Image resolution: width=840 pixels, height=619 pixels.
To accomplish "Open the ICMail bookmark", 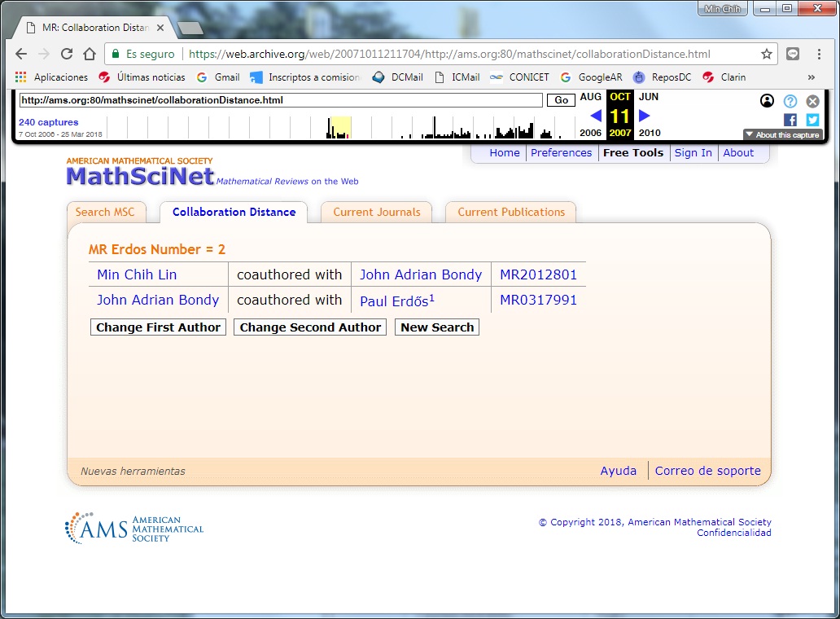I will (457, 77).
